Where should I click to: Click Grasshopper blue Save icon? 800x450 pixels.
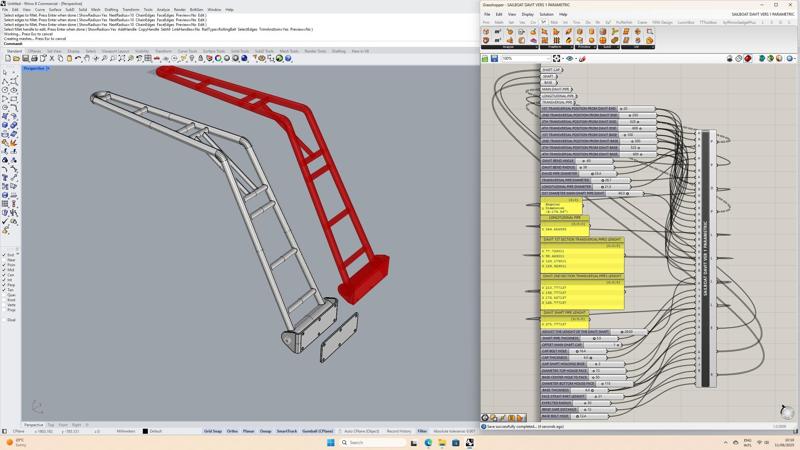[494, 59]
